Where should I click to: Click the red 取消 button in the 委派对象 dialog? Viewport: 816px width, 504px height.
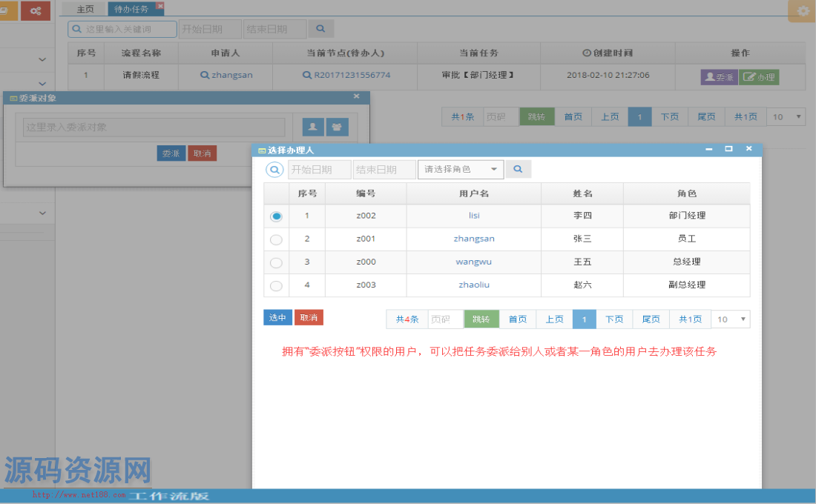point(203,153)
